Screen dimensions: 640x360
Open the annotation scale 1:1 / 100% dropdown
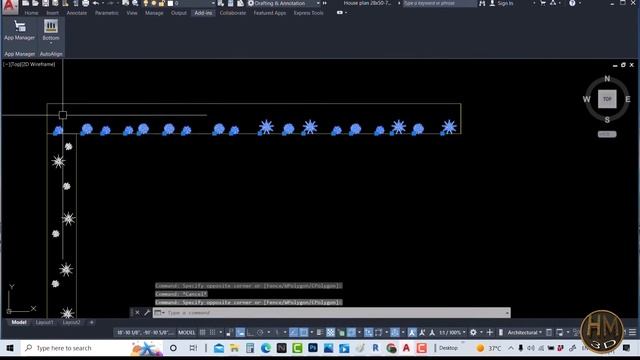452,333
